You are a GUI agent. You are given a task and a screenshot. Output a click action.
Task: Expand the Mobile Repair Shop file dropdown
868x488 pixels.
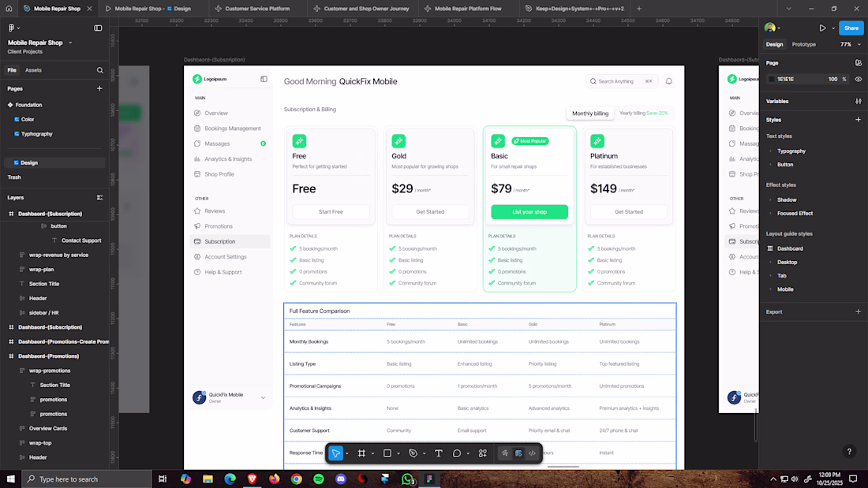[70, 43]
